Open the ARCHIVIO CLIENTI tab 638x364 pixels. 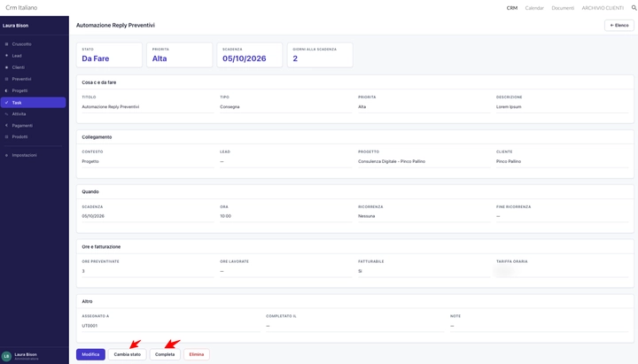(603, 8)
